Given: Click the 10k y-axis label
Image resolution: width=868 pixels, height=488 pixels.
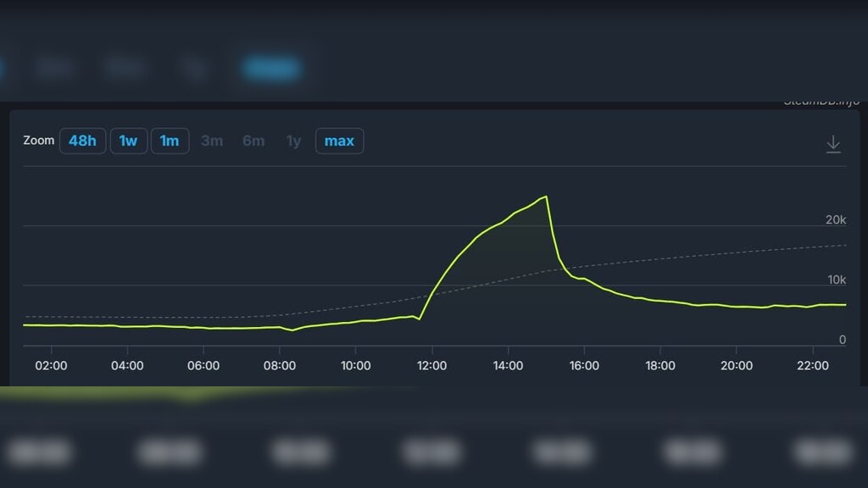Looking at the screenshot, I should click(836, 280).
